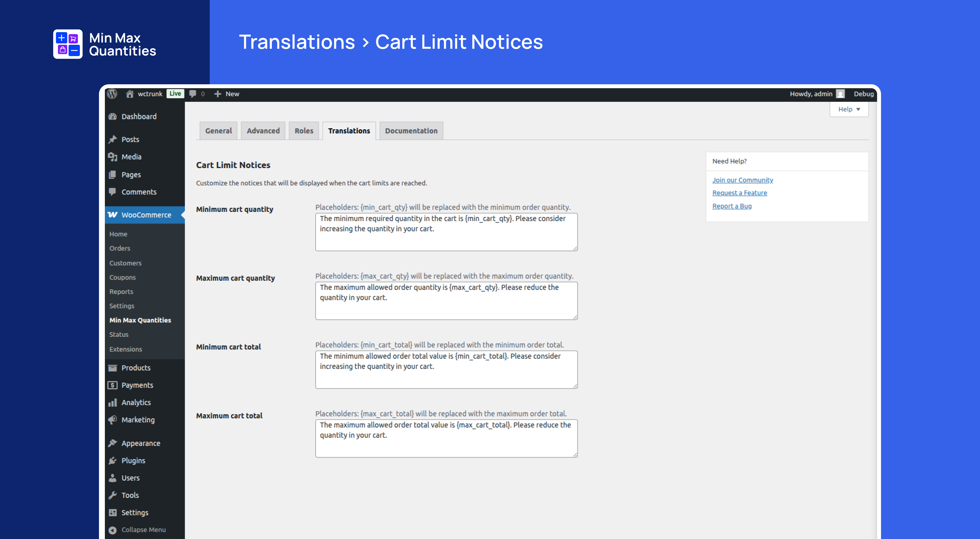
Task: Open the Tools wrench icon
Action: [113, 495]
